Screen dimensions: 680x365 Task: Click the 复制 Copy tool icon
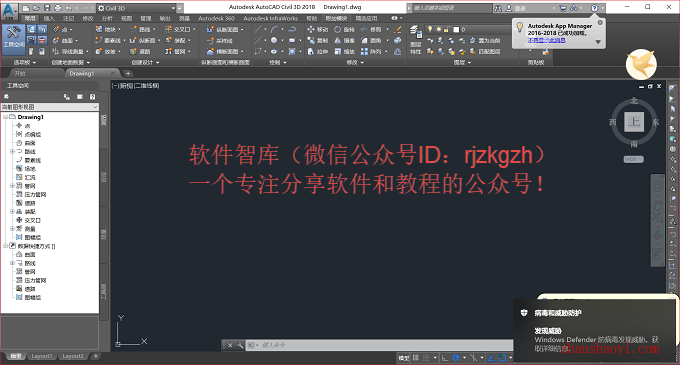(x=311, y=40)
